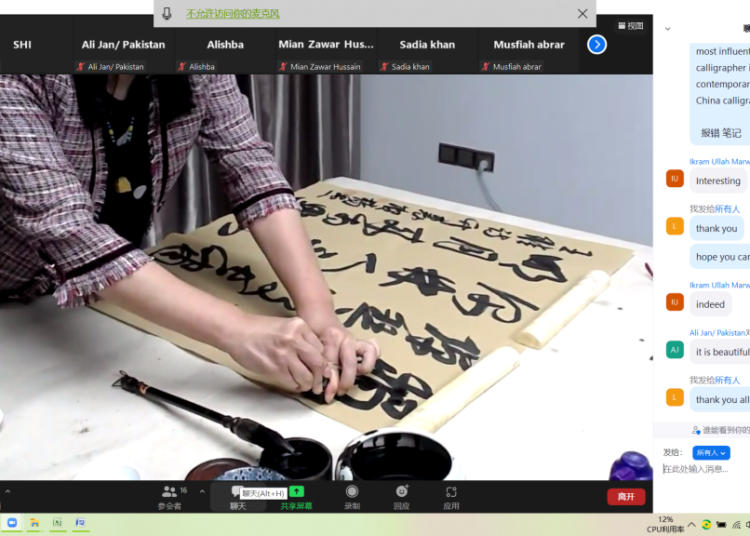The width and height of the screenshot is (750, 536).
Task: Click the chat (聊天) toolbar icon
Action: pyautogui.click(x=238, y=496)
